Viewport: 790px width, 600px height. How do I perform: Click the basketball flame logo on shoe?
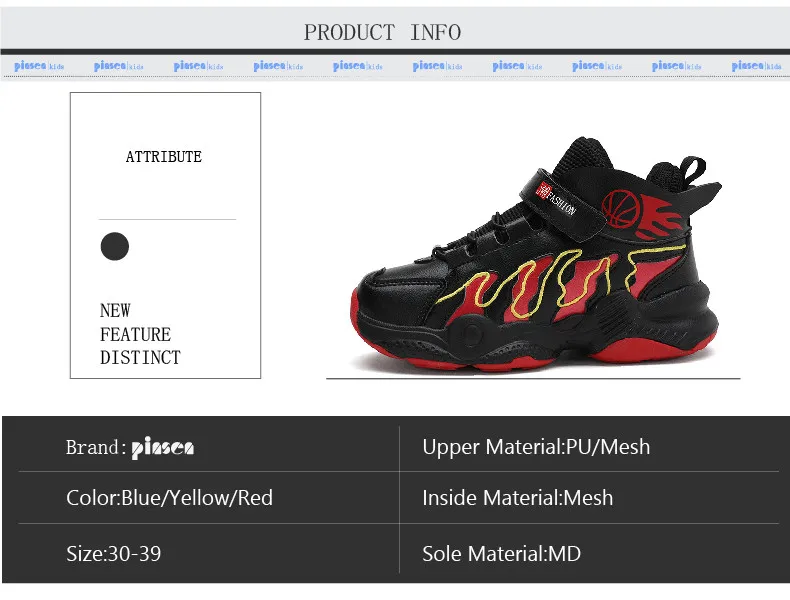[x=641, y=214]
